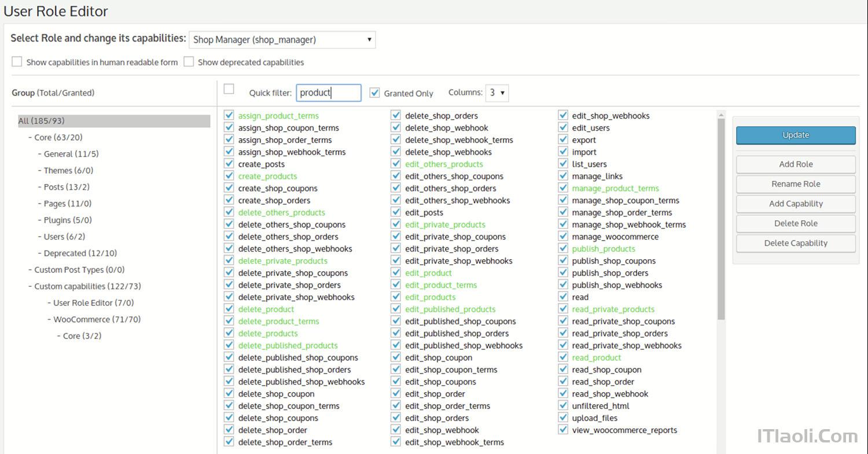
Task: Uncheck the assign_product_terms capability
Action: (229, 116)
